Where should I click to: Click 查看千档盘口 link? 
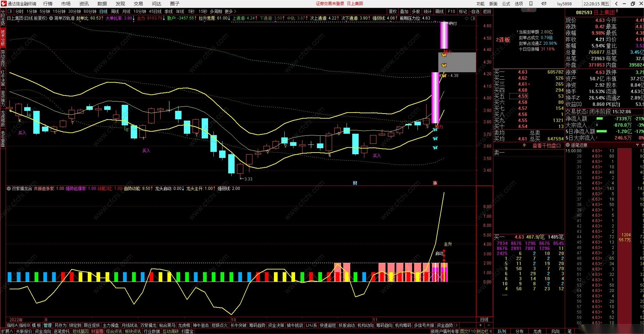pos(547,145)
